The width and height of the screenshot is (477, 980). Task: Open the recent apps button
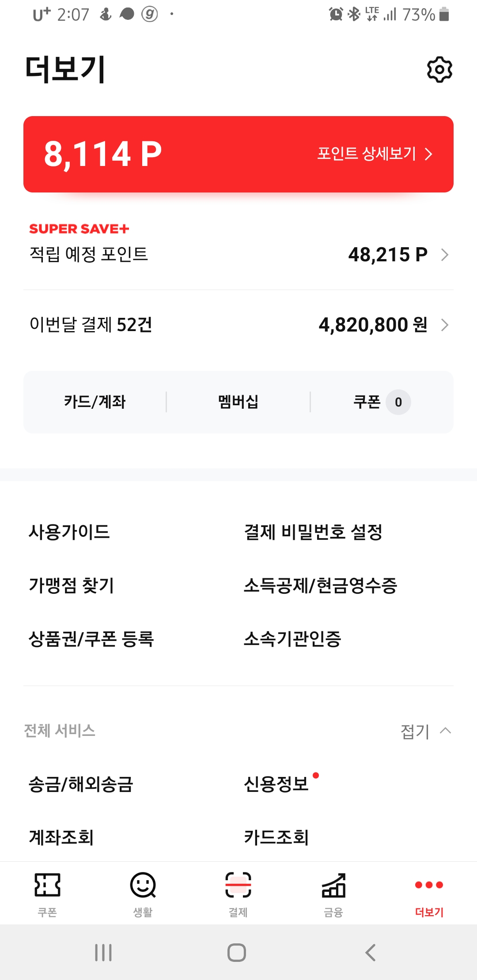(x=103, y=953)
